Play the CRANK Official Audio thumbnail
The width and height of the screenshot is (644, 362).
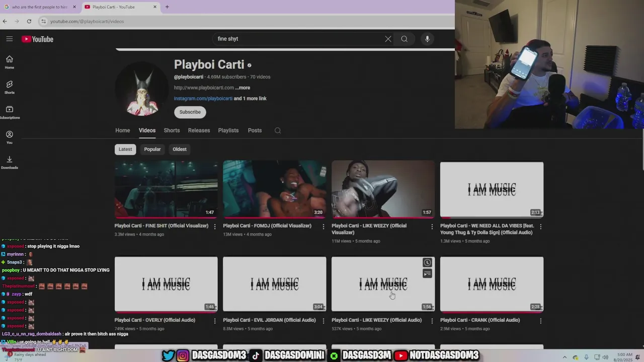[492, 285]
